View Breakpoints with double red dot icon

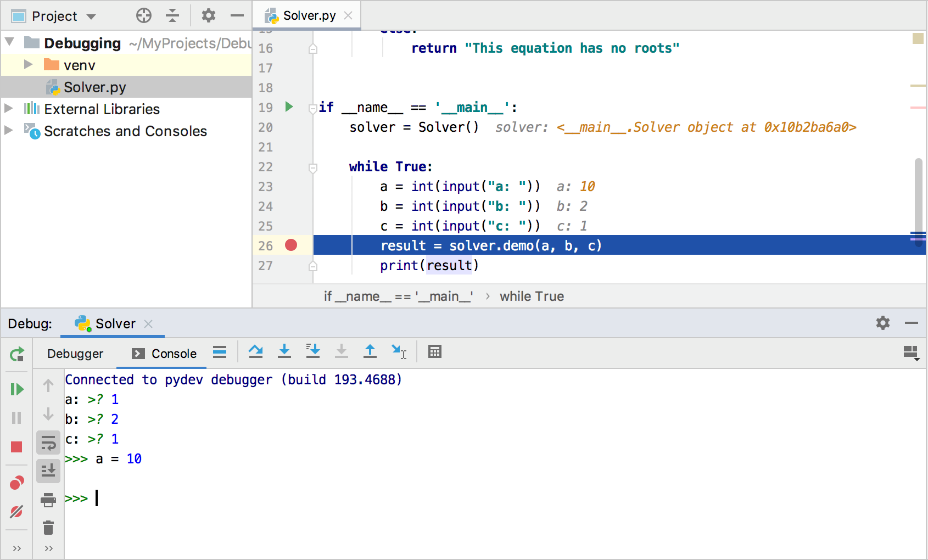coord(17,483)
